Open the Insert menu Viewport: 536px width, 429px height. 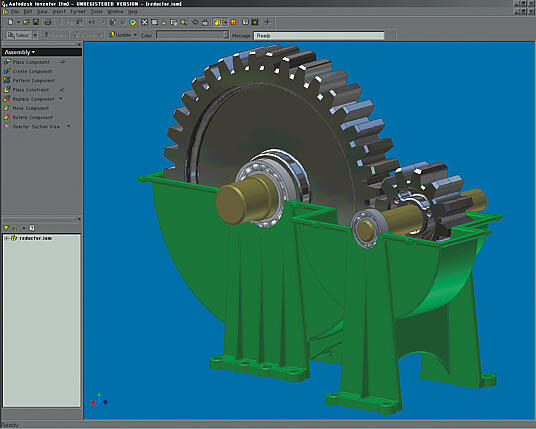coord(59,12)
